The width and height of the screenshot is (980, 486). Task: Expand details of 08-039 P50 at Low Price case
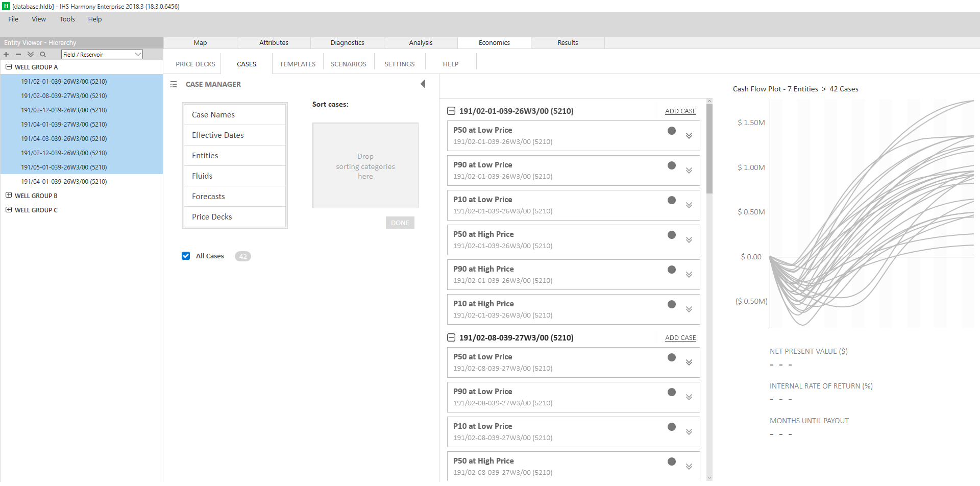689,362
